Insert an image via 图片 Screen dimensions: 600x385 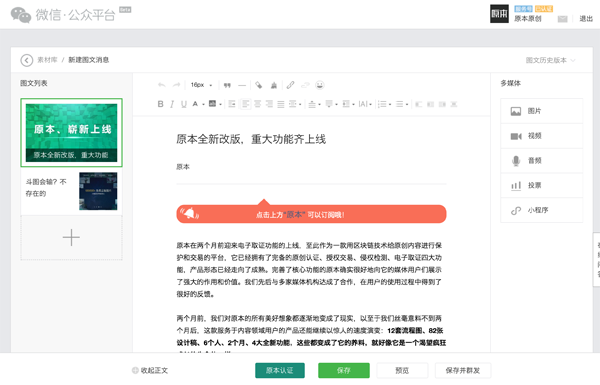pyautogui.click(x=542, y=111)
